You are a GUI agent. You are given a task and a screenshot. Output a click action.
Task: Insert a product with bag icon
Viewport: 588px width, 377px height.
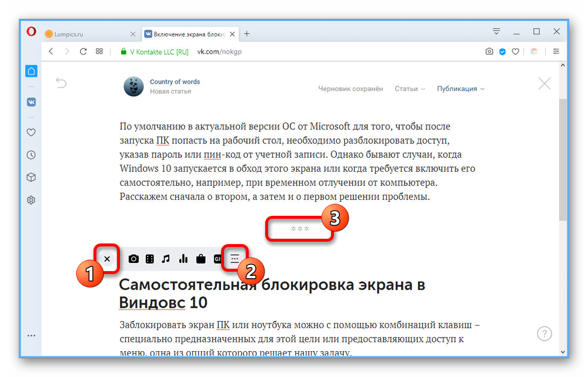[201, 259]
